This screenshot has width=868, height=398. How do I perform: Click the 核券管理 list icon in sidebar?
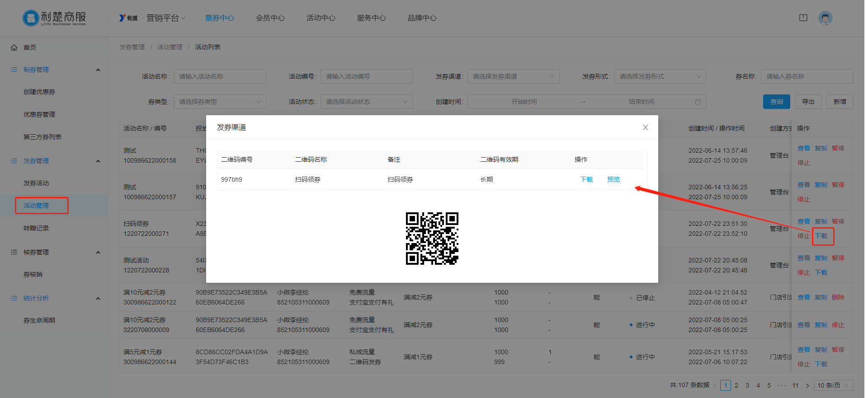14,252
